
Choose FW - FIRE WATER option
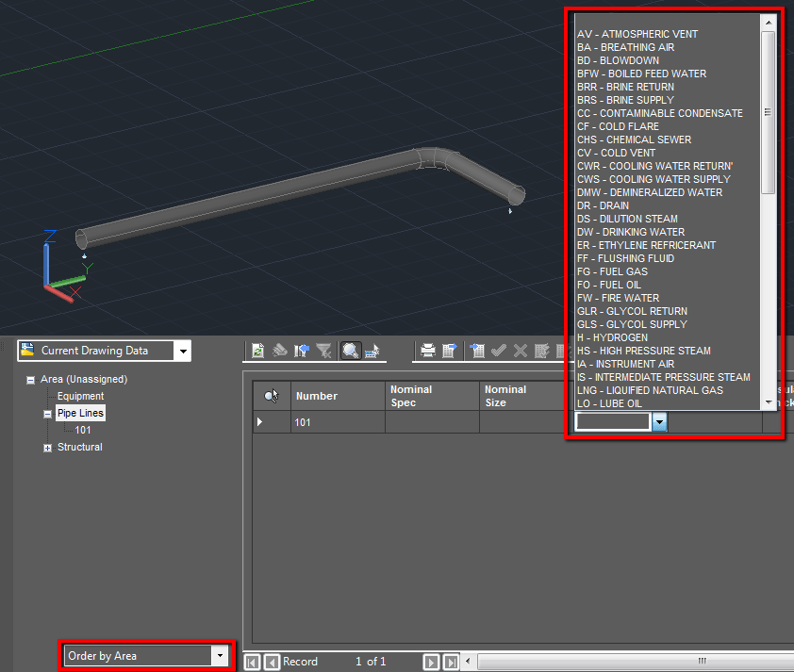coord(618,298)
